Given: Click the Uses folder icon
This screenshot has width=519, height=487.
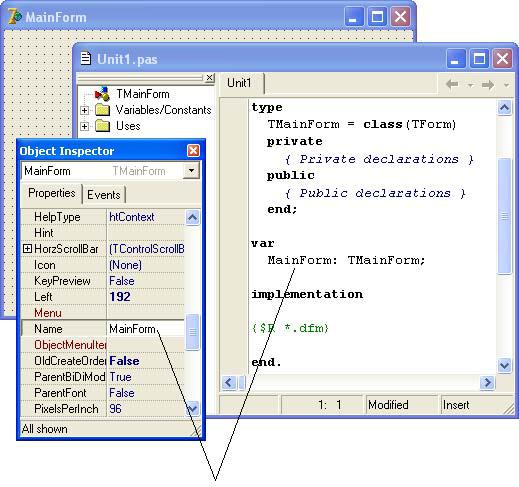Looking at the screenshot, I should [102, 126].
